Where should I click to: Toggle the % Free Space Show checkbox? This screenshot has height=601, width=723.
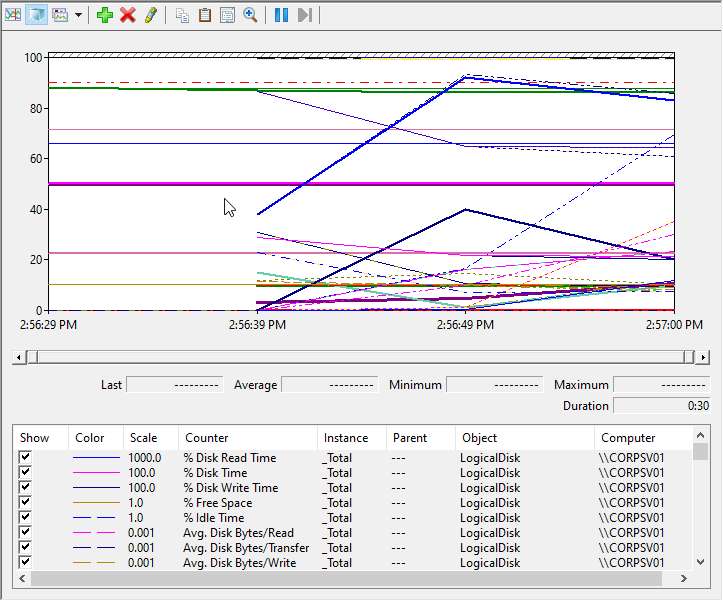[26, 503]
